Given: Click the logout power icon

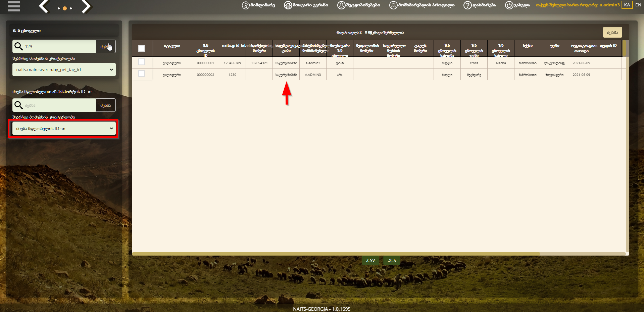Looking at the screenshot, I should pyautogui.click(x=509, y=5).
